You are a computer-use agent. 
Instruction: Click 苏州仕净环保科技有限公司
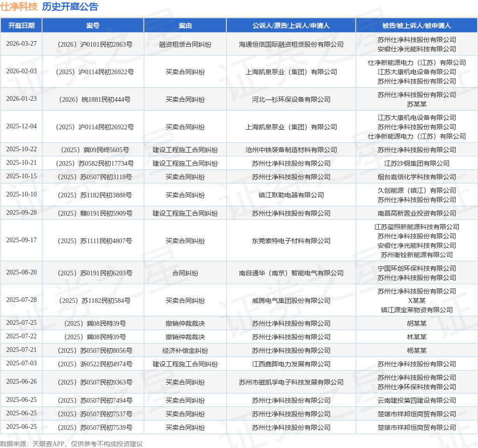(417, 387)
